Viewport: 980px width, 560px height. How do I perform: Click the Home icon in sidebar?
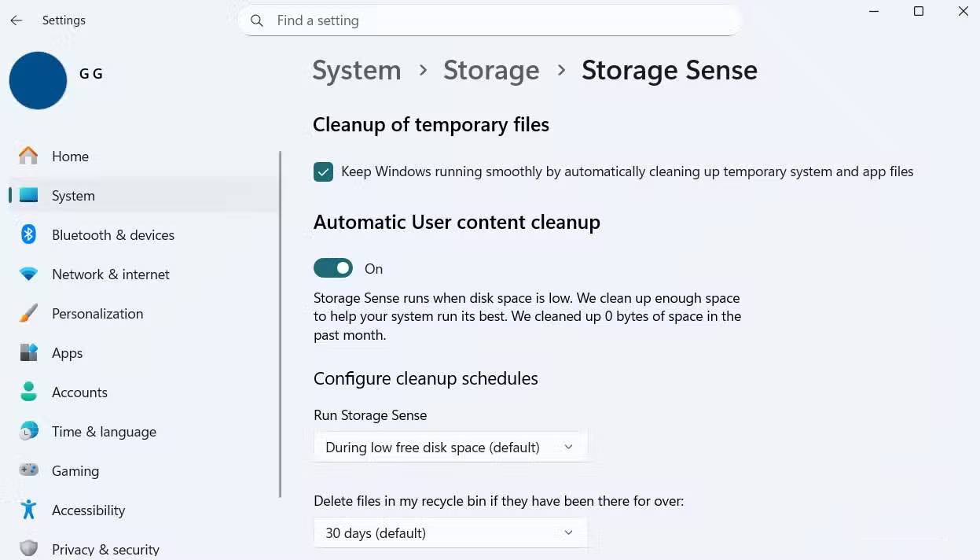click(28, 156)
